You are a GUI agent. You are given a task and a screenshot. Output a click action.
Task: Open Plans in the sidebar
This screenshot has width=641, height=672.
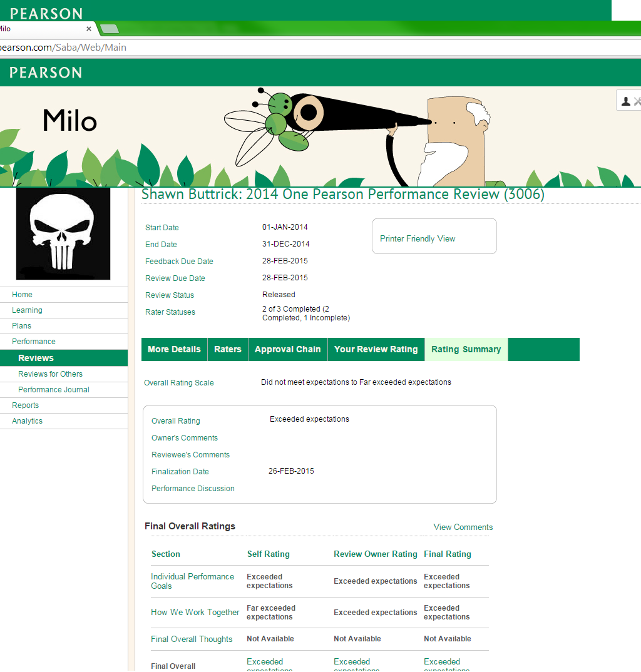(x=21, y=326)
